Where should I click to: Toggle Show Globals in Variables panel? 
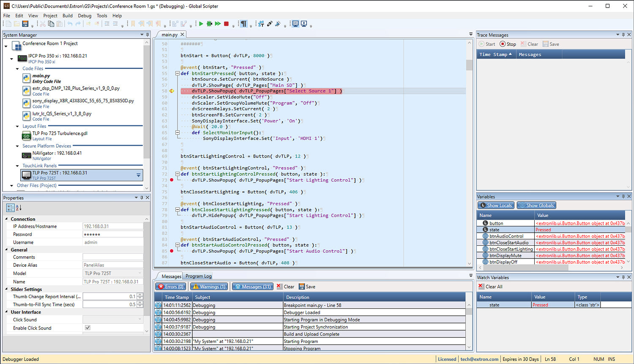(536, 205)
